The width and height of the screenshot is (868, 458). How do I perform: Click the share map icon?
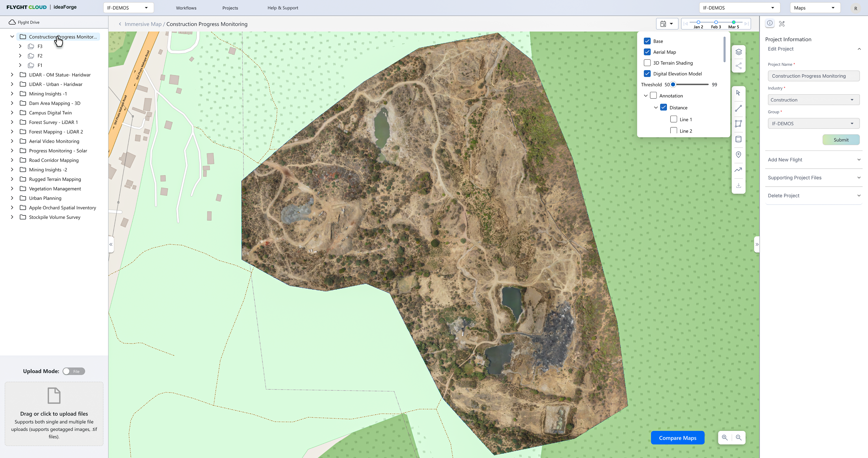click(x=738, y=66)
